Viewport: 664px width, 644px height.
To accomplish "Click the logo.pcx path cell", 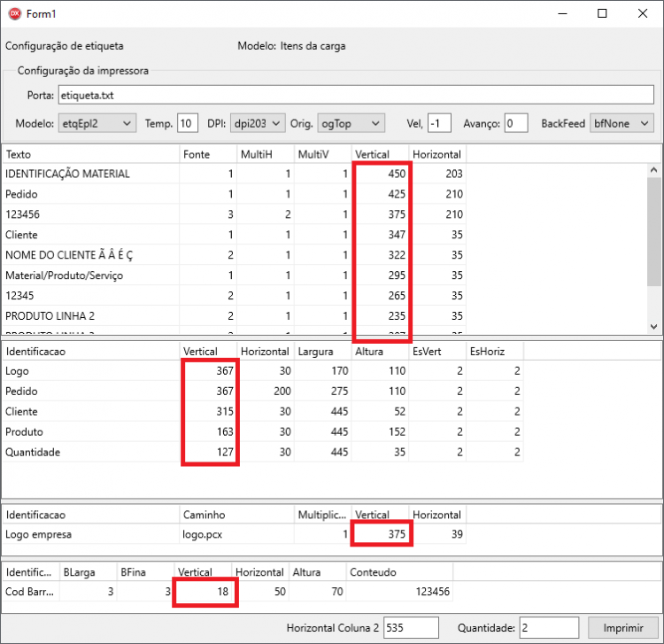I will pyautogui.click(x=236, y=535).
